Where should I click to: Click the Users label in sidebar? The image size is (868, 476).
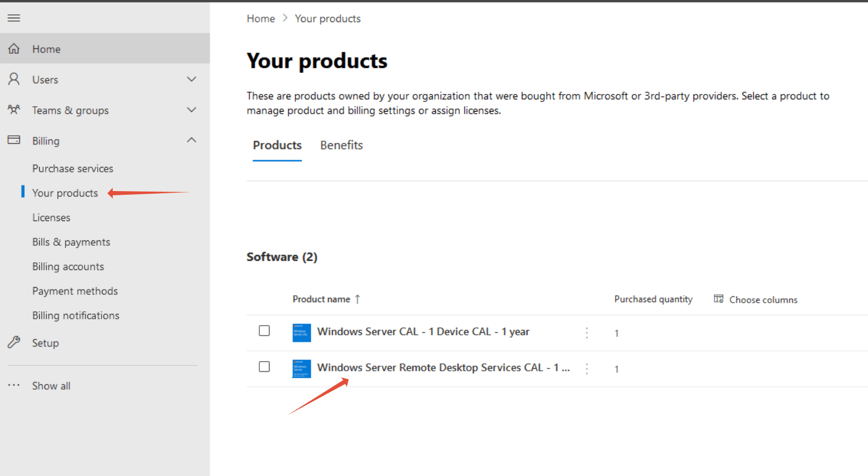[x=45, y=80]
